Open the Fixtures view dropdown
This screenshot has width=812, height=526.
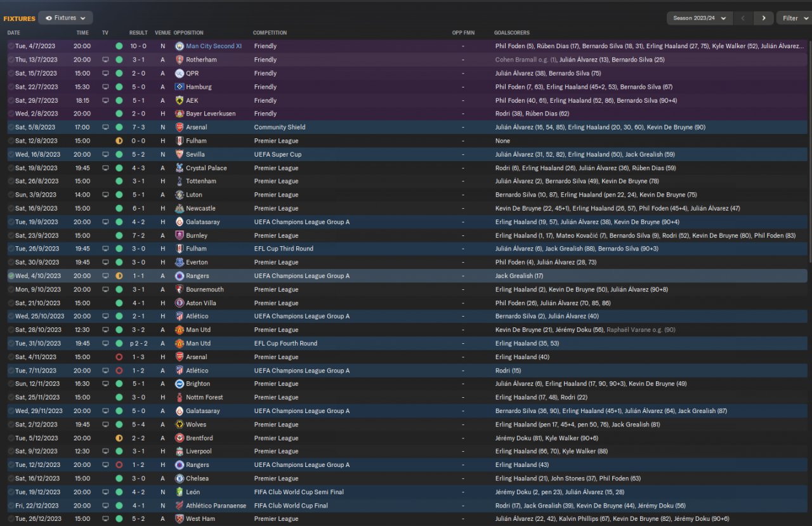[65, 18]
